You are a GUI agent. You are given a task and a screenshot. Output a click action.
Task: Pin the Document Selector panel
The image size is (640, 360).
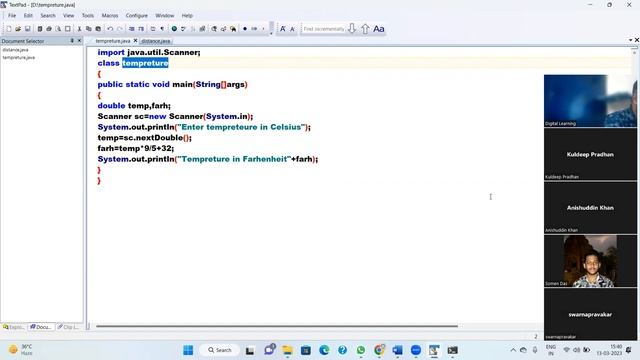pyautogui.click(x=72, y=41)
